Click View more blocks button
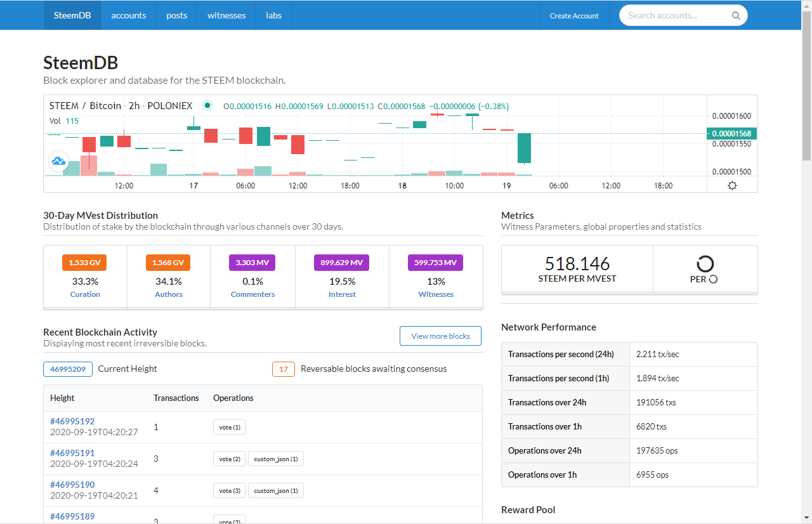Screen dimensions: 812x524 tap(440, 336)
